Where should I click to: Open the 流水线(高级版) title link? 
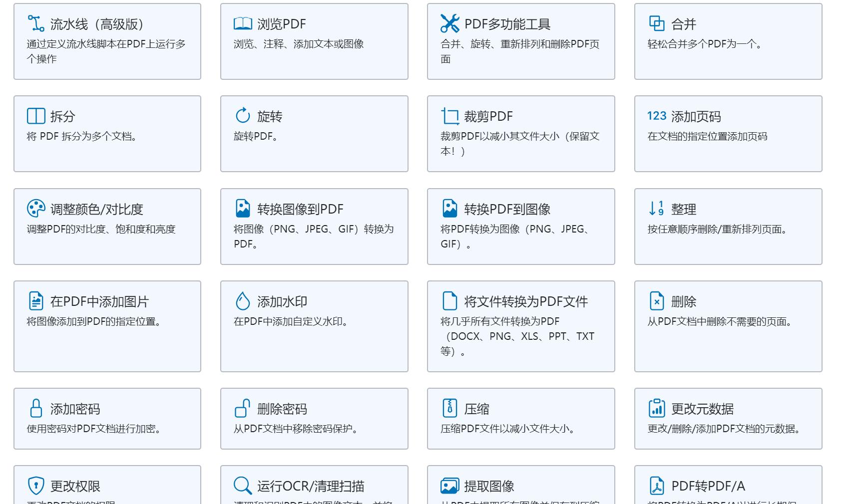[98, 24]
